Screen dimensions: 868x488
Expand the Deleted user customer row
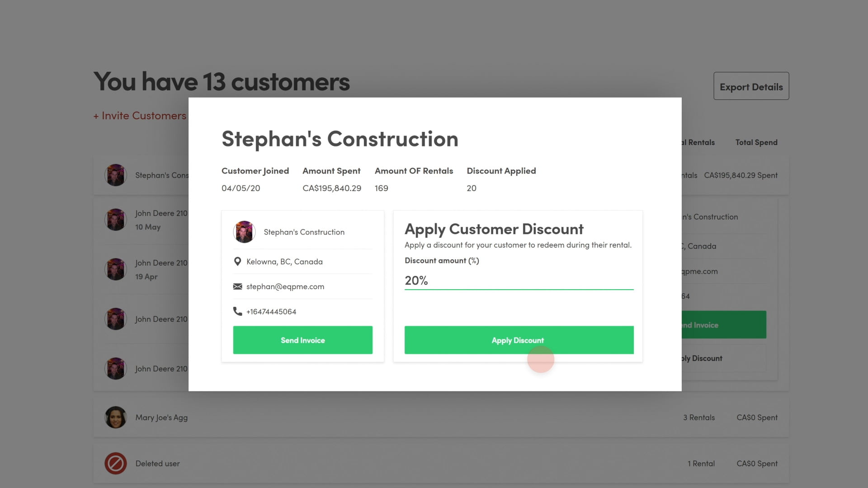407,464
